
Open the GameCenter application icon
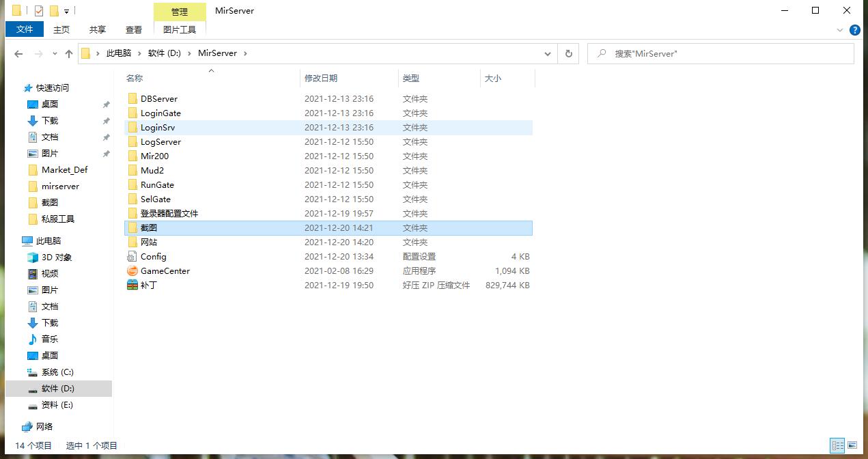[x=132, y=271]
